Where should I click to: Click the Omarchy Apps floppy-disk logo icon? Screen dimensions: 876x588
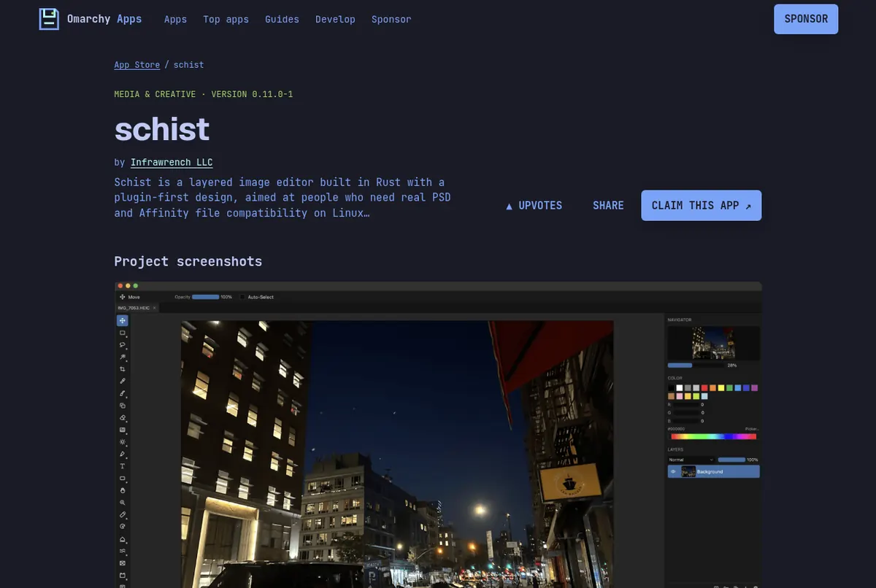(49, 19)
